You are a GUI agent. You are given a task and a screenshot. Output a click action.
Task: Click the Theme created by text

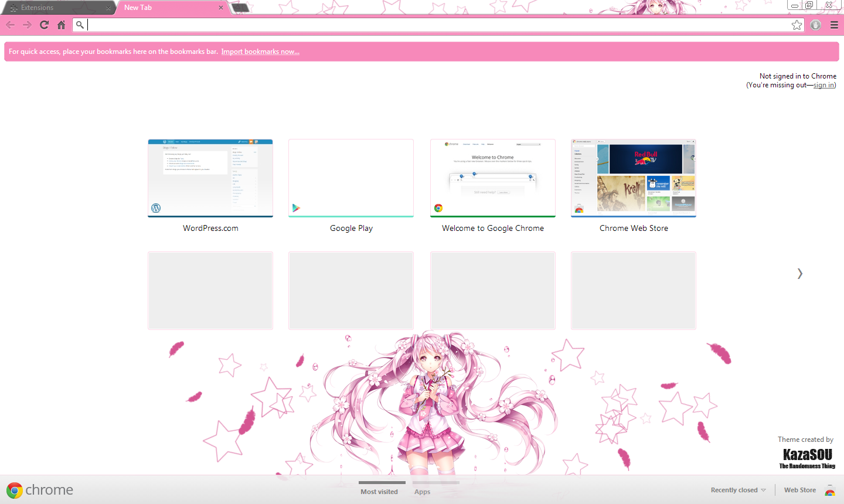pos(805,440)
